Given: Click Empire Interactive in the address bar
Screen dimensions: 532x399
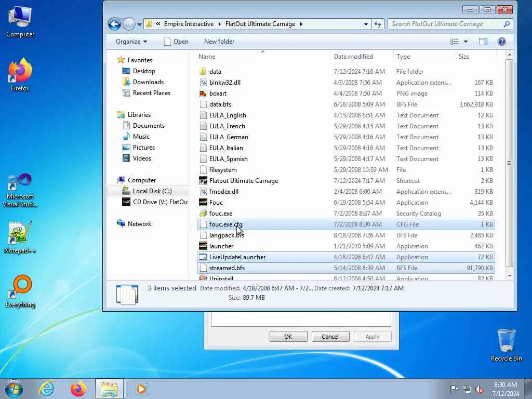Looking at the screenshot, I should point(189,24).
